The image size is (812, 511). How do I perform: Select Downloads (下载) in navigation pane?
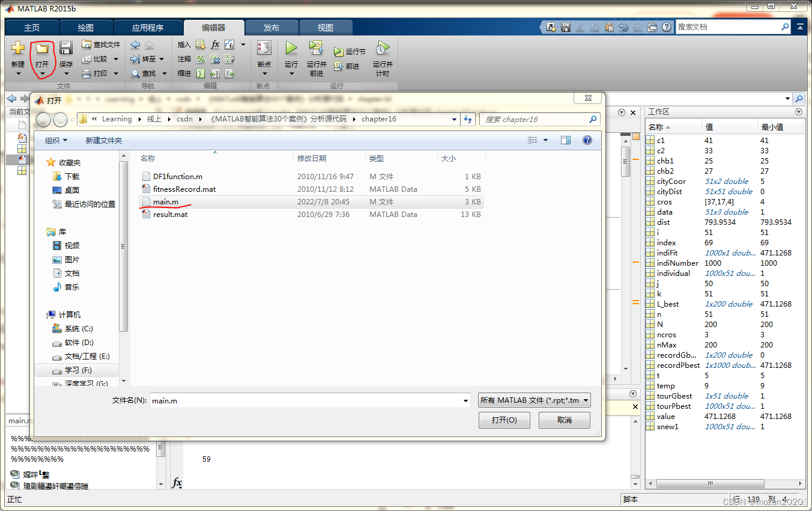[x=72, y=176]
